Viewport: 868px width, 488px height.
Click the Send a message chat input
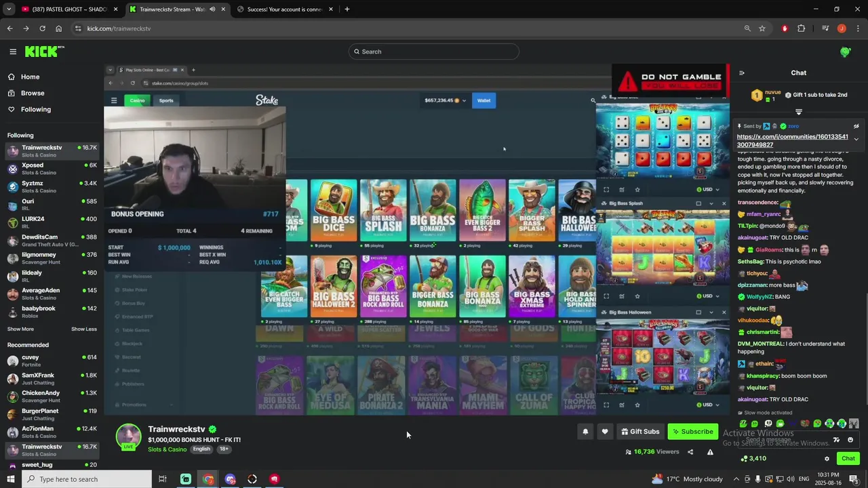785,440
